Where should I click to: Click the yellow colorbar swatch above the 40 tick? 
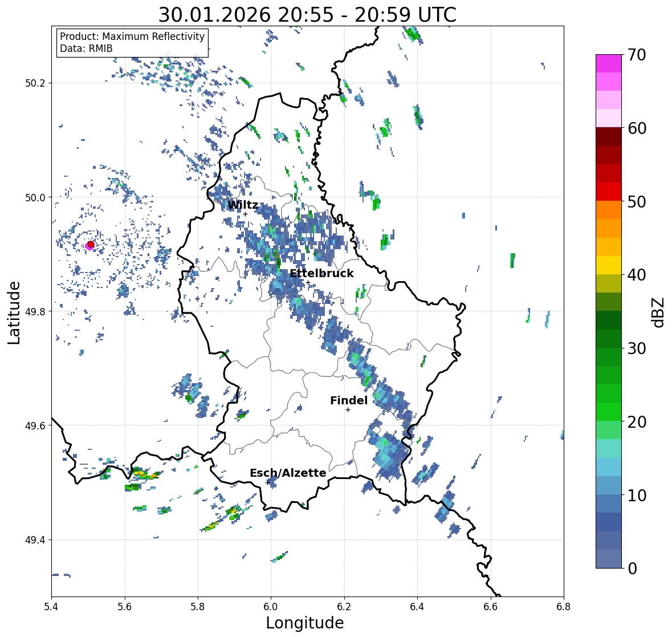609,265
